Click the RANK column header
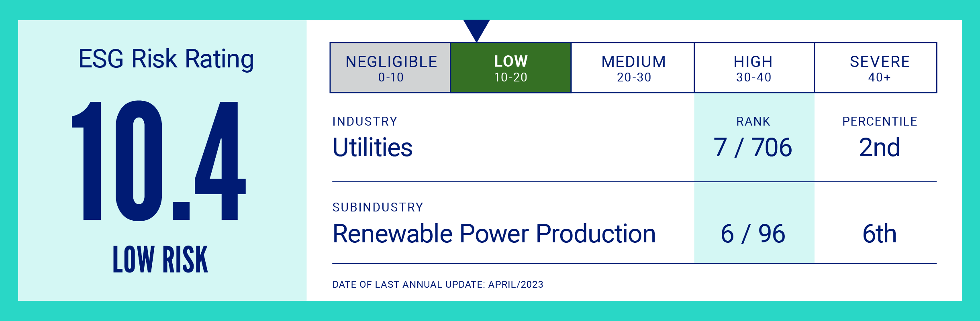Viewport: 980px width, 321px height. coord(753,121)
